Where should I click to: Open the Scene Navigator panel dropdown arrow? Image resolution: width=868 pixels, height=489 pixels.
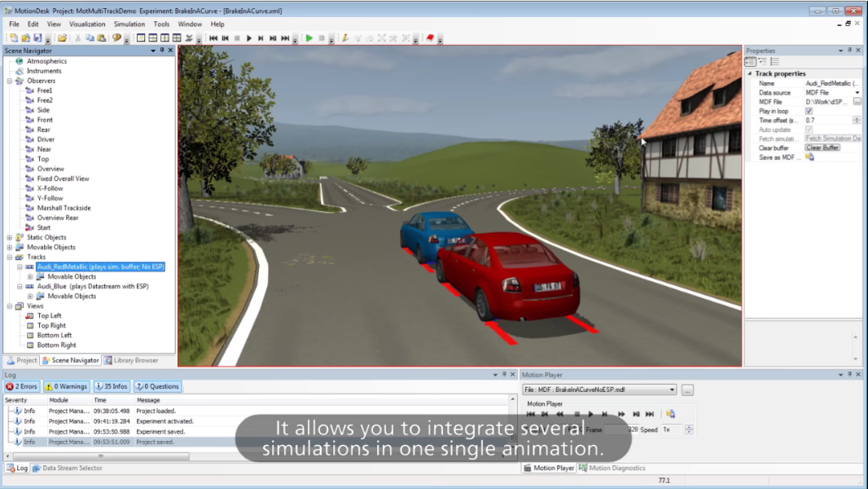point(153,51)
